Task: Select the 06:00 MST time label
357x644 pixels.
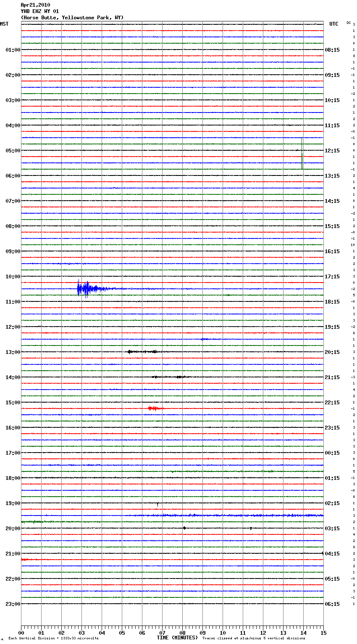Action: (13, 176)
